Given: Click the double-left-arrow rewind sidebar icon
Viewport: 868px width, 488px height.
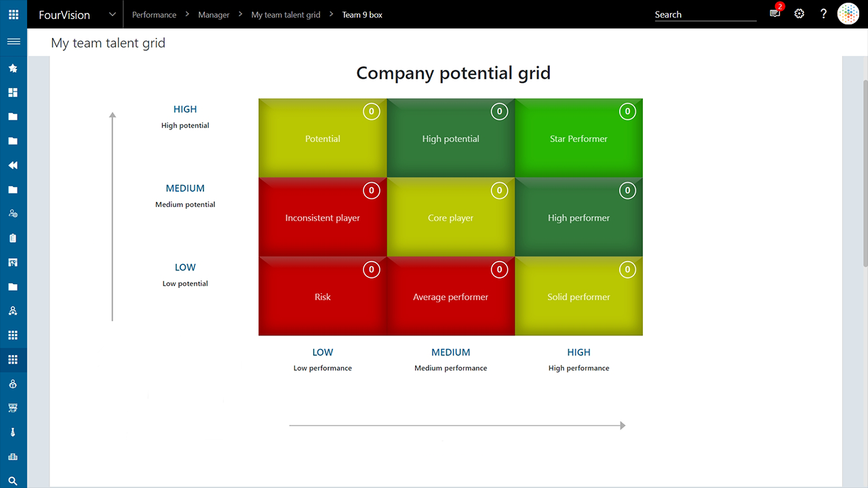Looking at the screenshot, I should (13, 165).
